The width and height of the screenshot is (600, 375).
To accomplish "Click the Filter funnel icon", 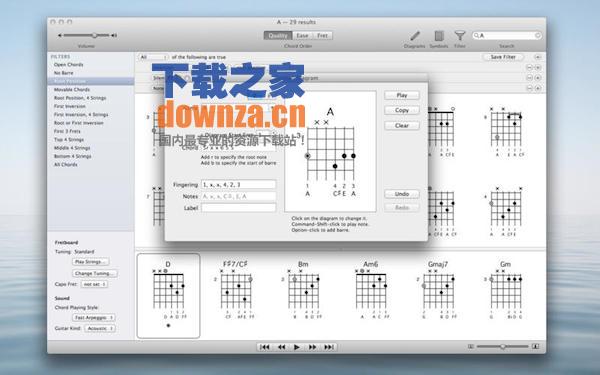I will [x=460, y=36].
